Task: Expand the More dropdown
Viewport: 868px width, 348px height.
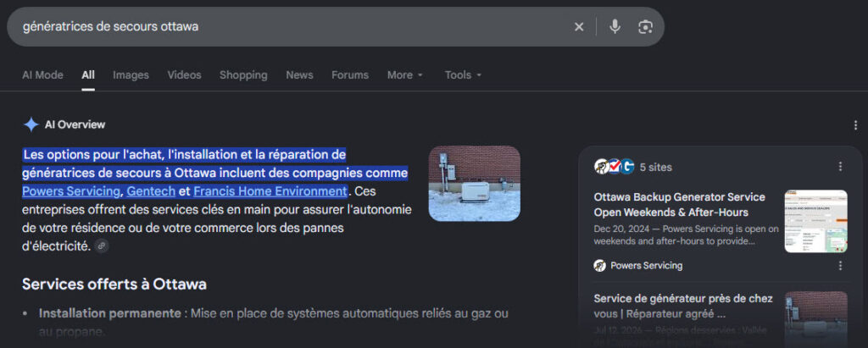Action: tap(405, 75)
